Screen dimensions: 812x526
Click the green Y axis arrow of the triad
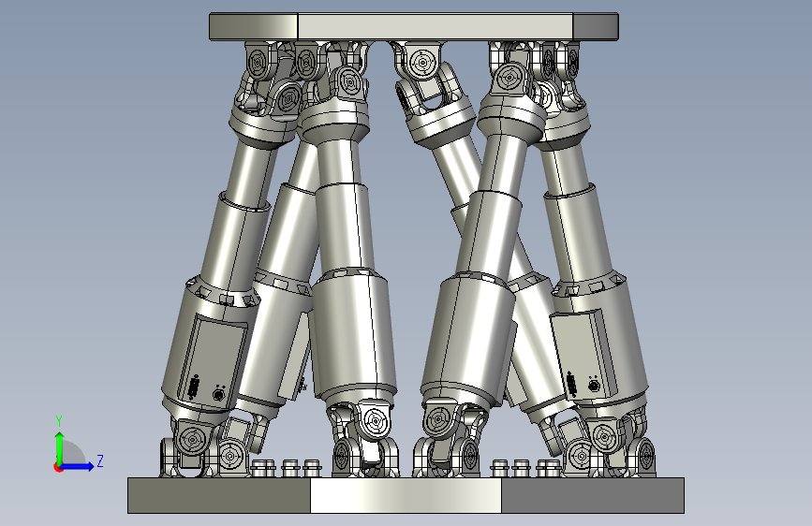click(x=60, y=448)
